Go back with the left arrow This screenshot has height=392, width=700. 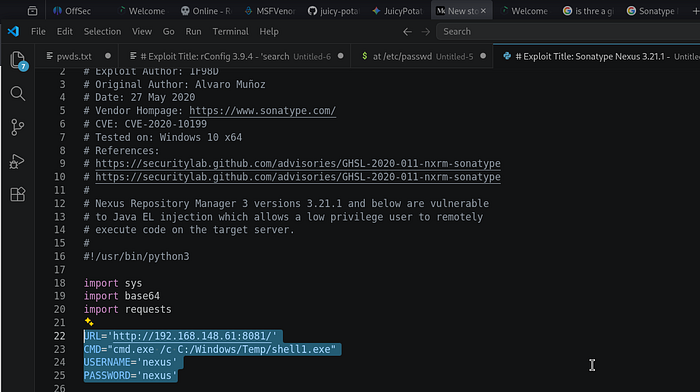click(x=407, y=32)
